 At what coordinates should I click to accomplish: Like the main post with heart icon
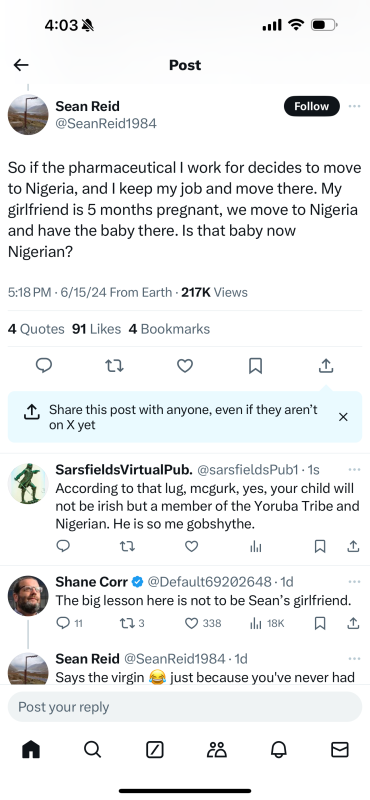click(x=185, y=366)
